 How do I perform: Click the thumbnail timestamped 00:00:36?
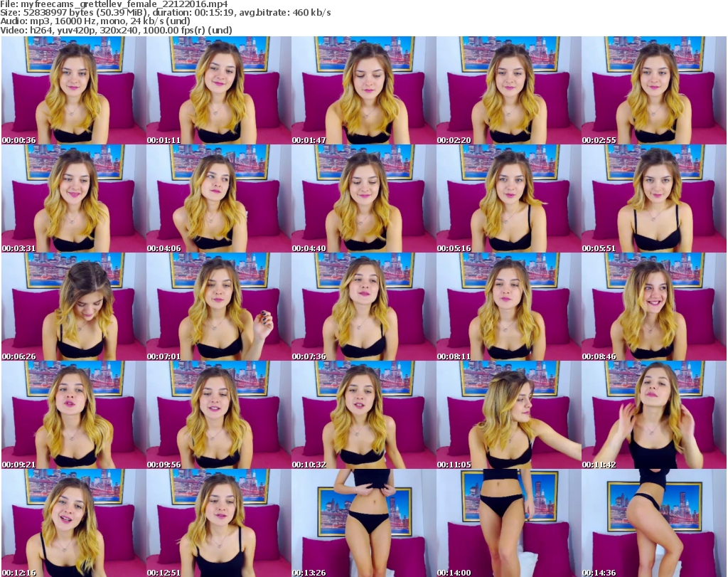(x=73, y=90)
